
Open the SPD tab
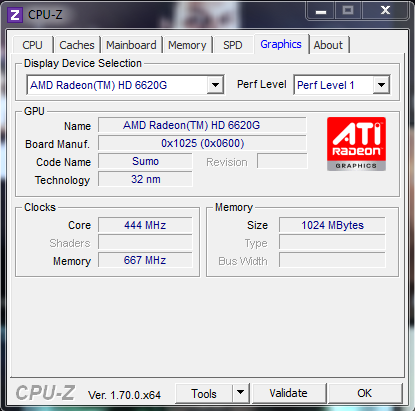click(x=233, y=45)
